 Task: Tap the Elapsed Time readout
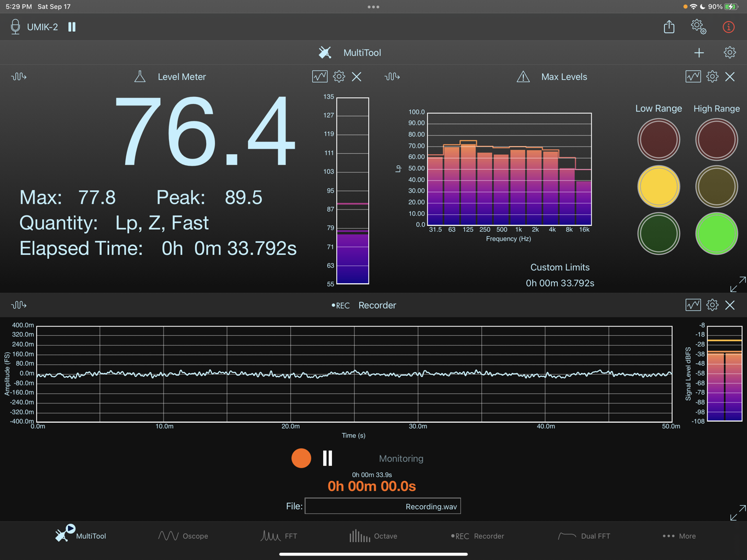coord(158,248)
